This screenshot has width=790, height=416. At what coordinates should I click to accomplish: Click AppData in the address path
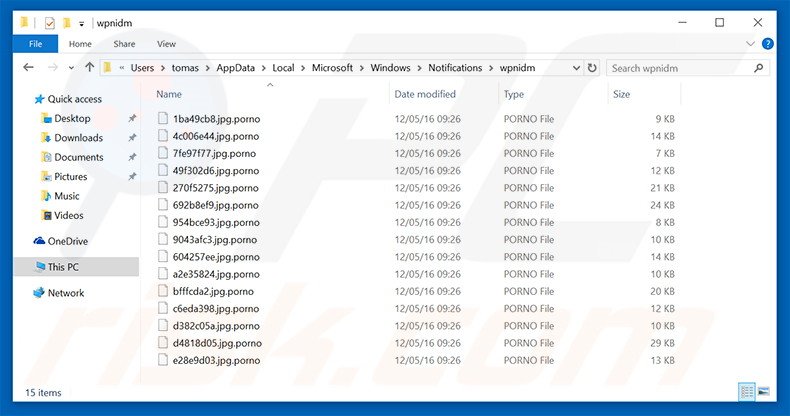(x=235, y=68)
